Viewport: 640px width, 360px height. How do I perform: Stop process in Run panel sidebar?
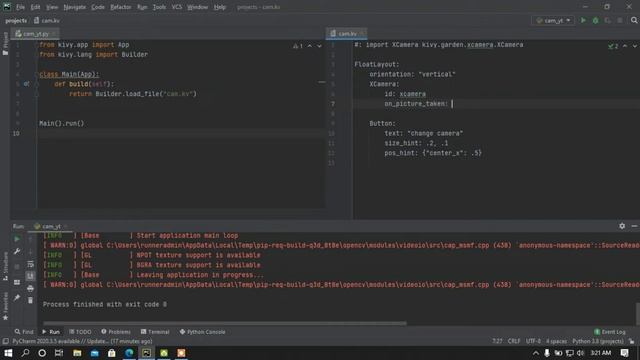pyautogui.click(x=17, y=267)
